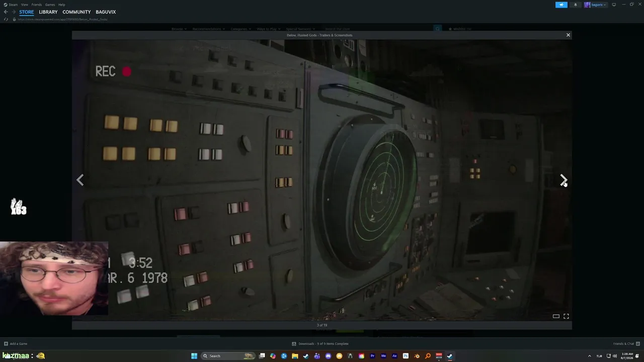Open the COMMUNITY tab
The width and height of the screenshot is (644, 362).
76,12
